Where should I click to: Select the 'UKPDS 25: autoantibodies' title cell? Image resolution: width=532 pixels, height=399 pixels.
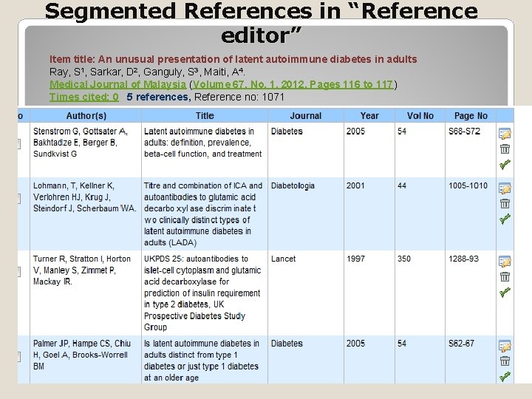point(205,293)
